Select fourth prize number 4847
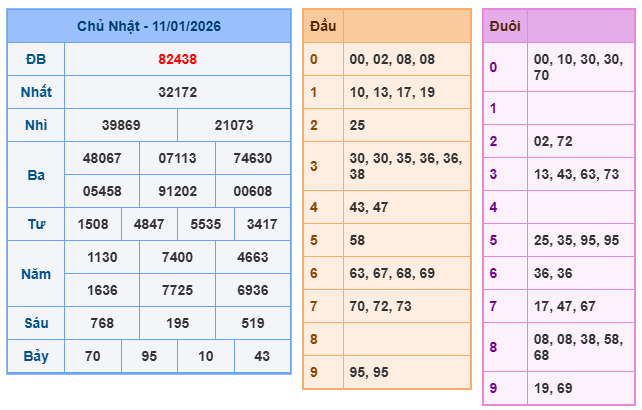This screenshot has width=642, height=410. point(150,224)
